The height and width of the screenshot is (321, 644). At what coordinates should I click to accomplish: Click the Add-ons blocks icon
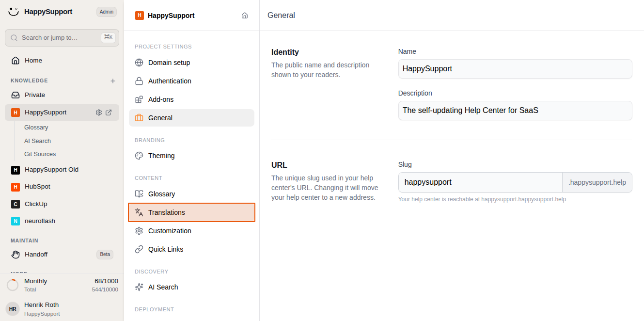pos(139,99)
